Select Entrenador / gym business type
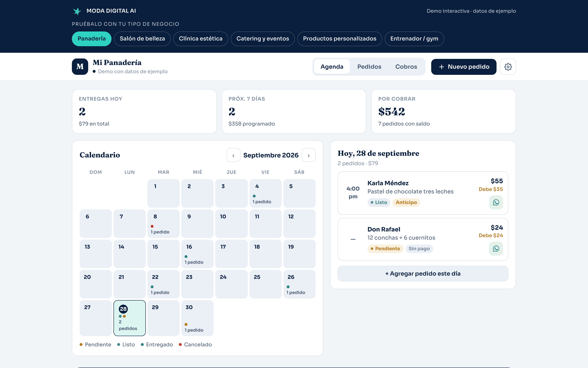This screenshot has width=588, height=368. click(x=414, y=39)
